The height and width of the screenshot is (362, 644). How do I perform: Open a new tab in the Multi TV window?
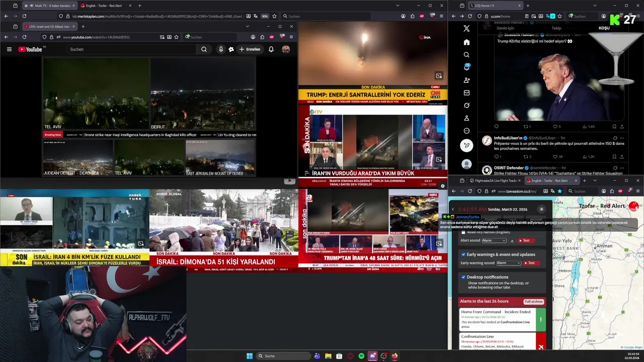[x=139, y=6]
